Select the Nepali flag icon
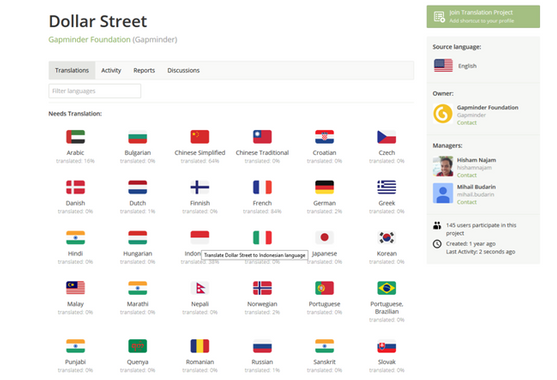Image resolution: width=557 pixels, height=380 pixels. tap(200, 288)
